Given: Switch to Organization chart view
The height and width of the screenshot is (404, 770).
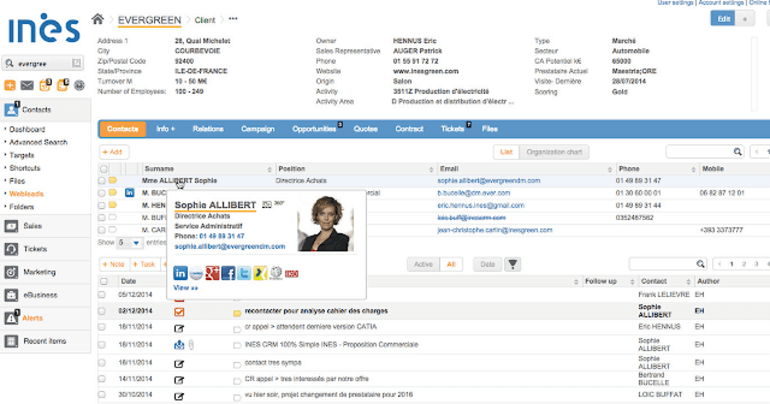Looking at the screenshot, I should 554,152.
